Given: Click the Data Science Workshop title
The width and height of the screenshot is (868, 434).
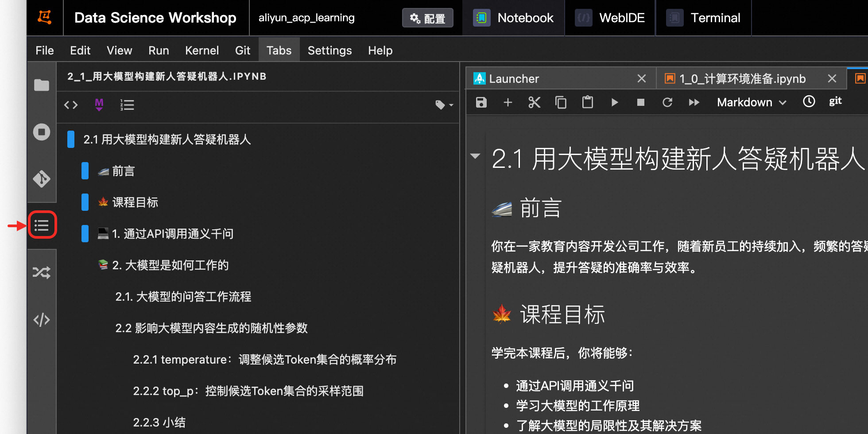Looking at the screenshot, I should point(155,18).
